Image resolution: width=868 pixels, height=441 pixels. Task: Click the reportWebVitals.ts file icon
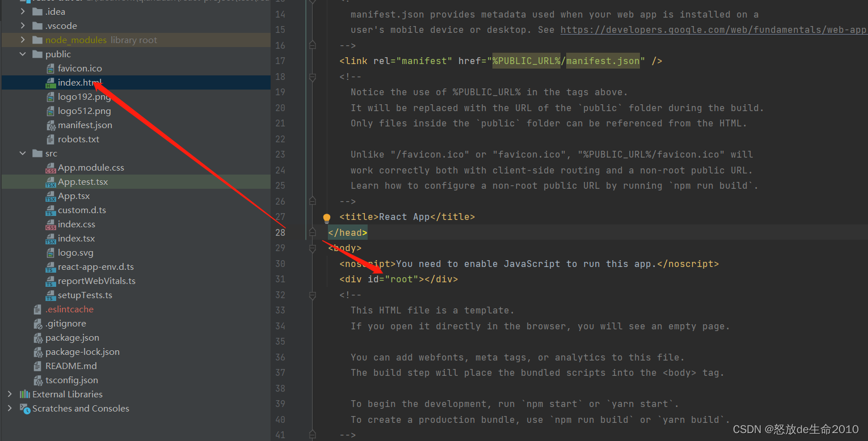(x=50, y=281)
